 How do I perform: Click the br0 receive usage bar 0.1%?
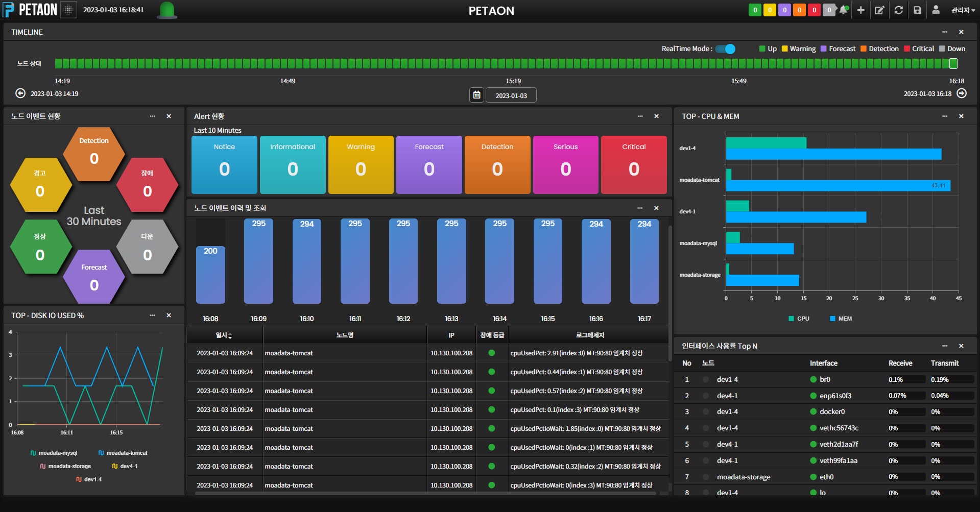(x=906, y=379)
